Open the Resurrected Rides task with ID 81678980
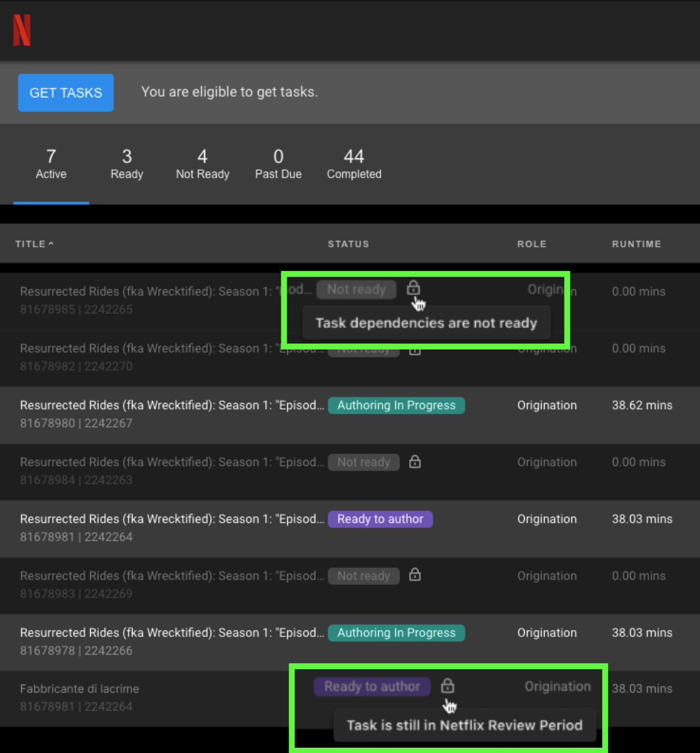 point(350,415)
